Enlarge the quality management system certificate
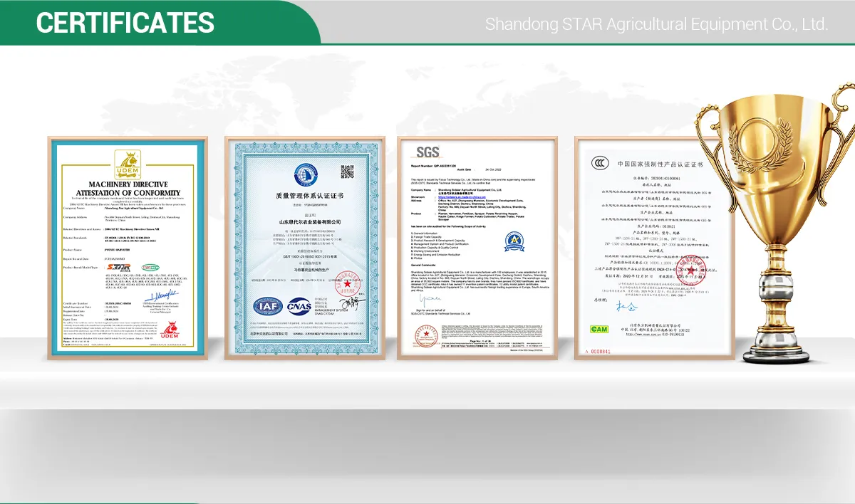Screen dimensions: 855x504 [x=304, y=249]
